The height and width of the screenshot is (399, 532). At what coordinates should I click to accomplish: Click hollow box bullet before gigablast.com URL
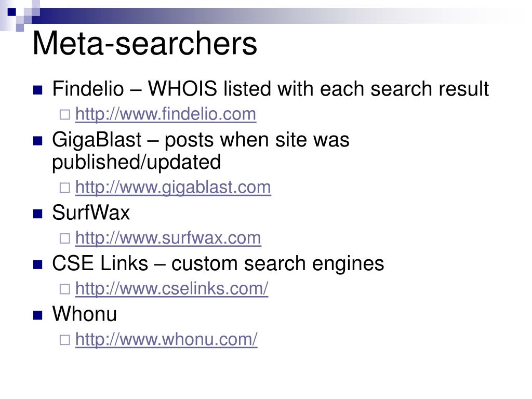(x=64, y=188)
